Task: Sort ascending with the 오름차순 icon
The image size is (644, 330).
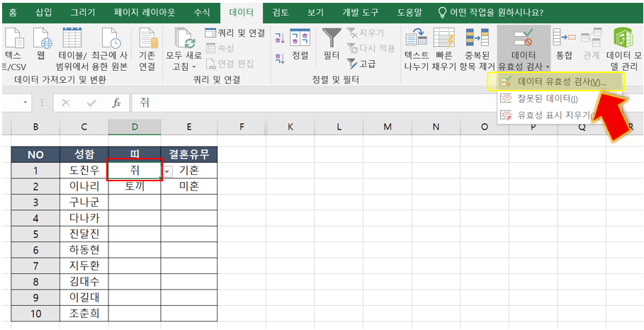Action: coord(279,38)
